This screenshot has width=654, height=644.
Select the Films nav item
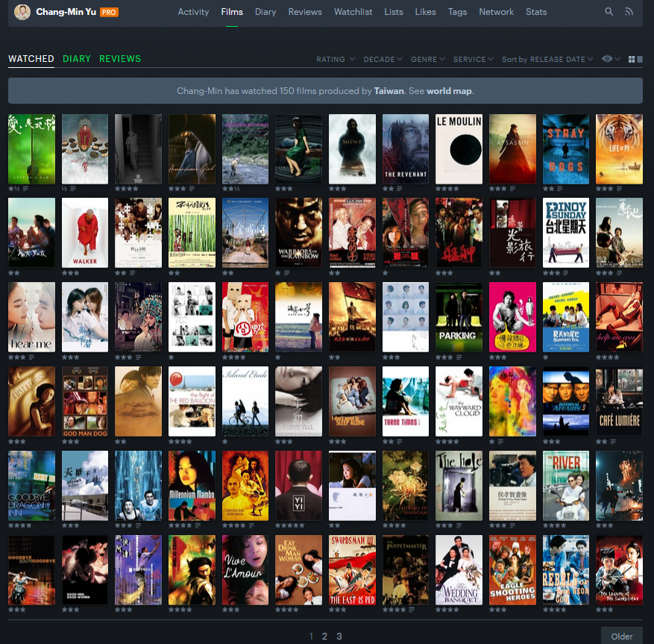pyautogui.click(x=232, y=12)
